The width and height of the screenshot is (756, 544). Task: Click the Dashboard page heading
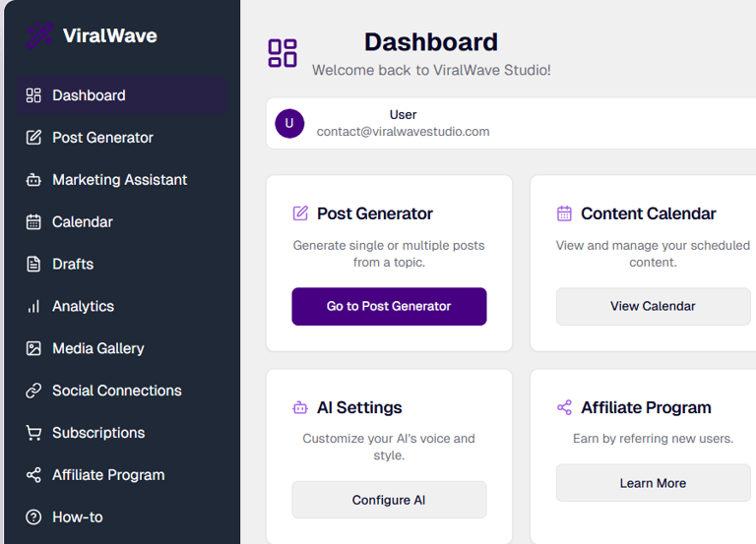(x=431, y=42)
